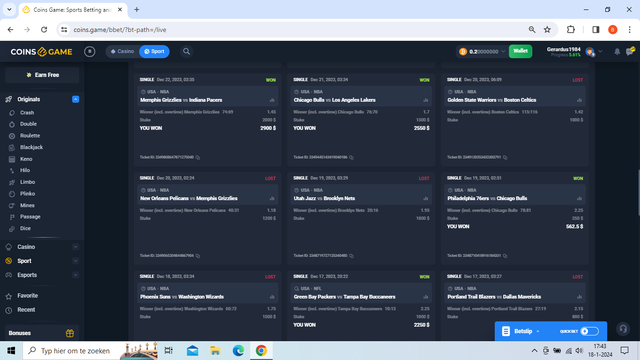Click the page vertical scrollbar

pos(638,192)
